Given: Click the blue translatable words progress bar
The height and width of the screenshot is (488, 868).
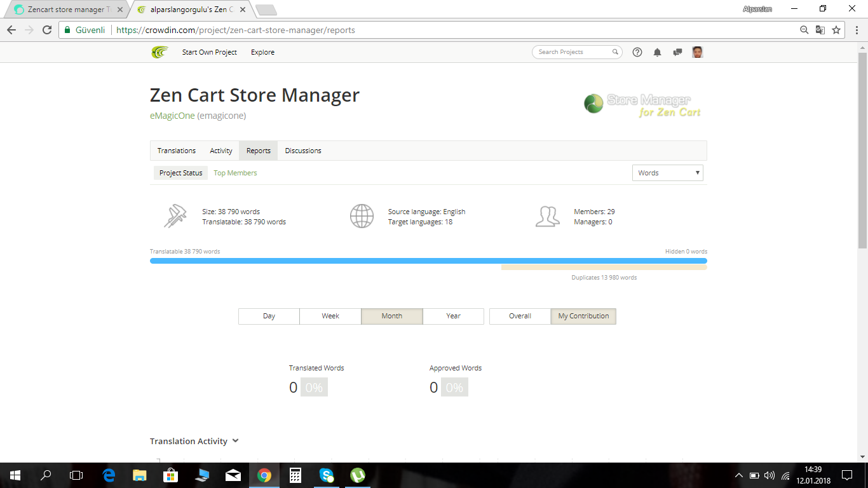Looking at the screenshot, I should [x=428, y=261].
